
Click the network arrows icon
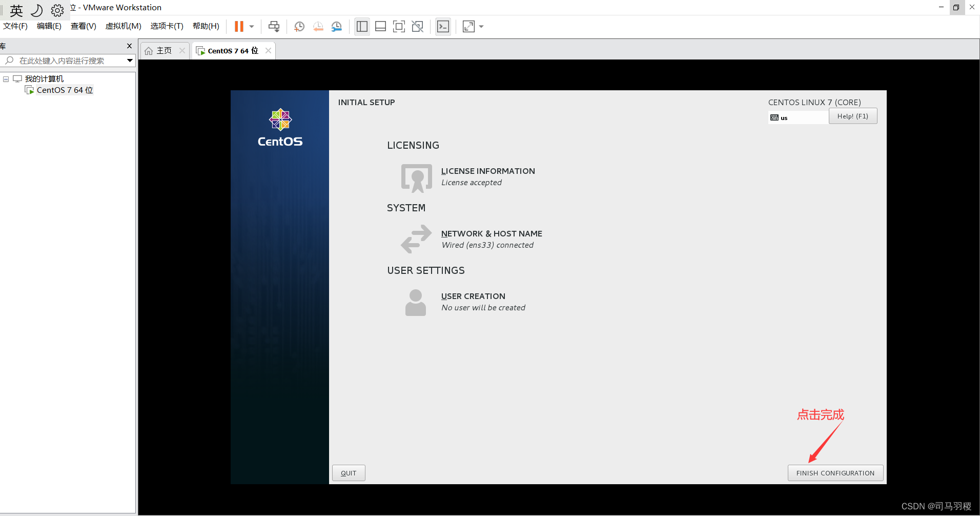click(x=416, y=239)
